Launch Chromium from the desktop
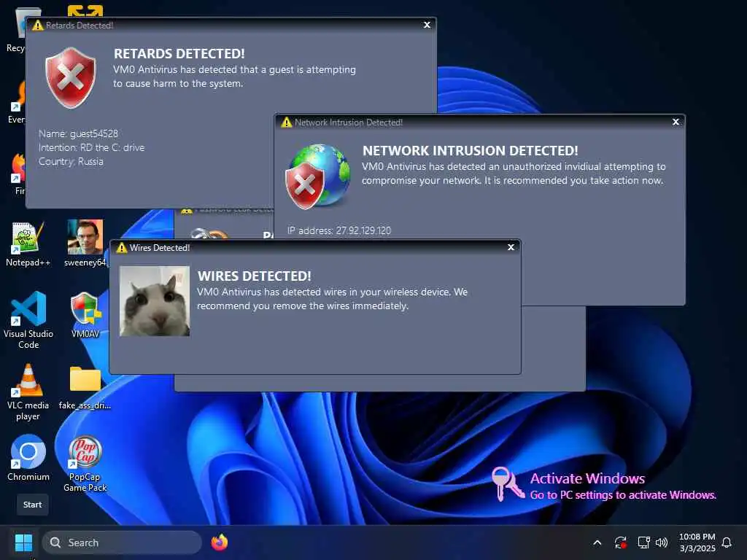747x560 pixels. click(28, 458)
